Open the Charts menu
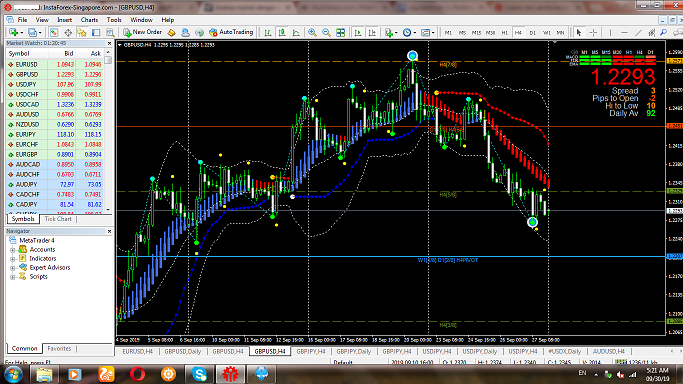The image size is (683, 384). [x=89, y=20]
